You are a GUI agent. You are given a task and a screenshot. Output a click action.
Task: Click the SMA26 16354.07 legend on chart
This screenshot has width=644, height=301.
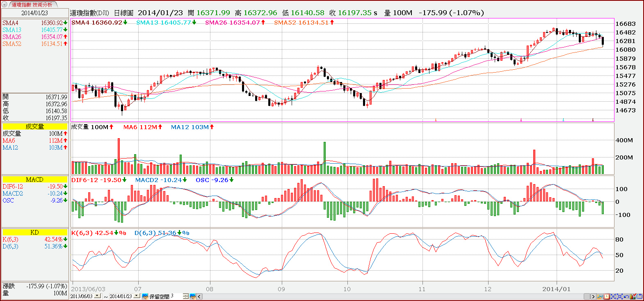[x=235, y=23]
